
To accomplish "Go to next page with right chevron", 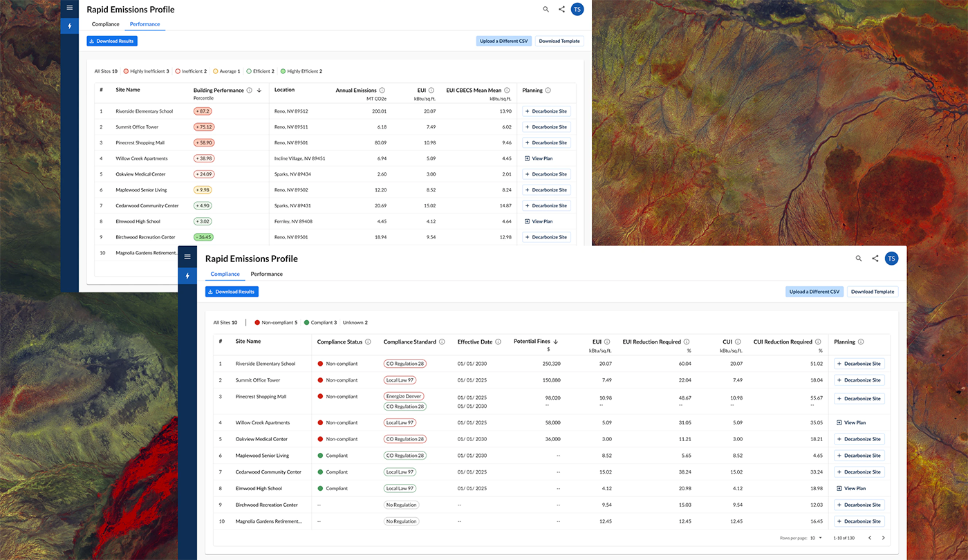I will point(883,538).
